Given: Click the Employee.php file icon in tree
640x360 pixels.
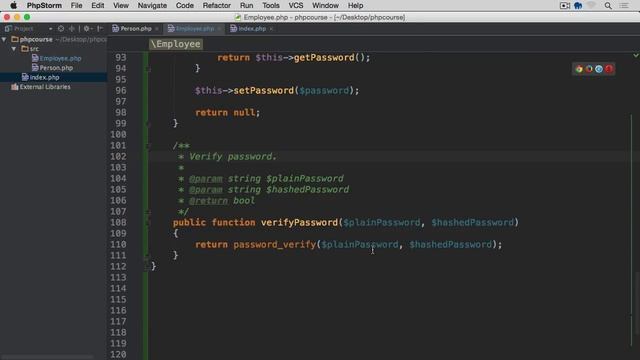Looking at the screenshot, I should [35, 58].
